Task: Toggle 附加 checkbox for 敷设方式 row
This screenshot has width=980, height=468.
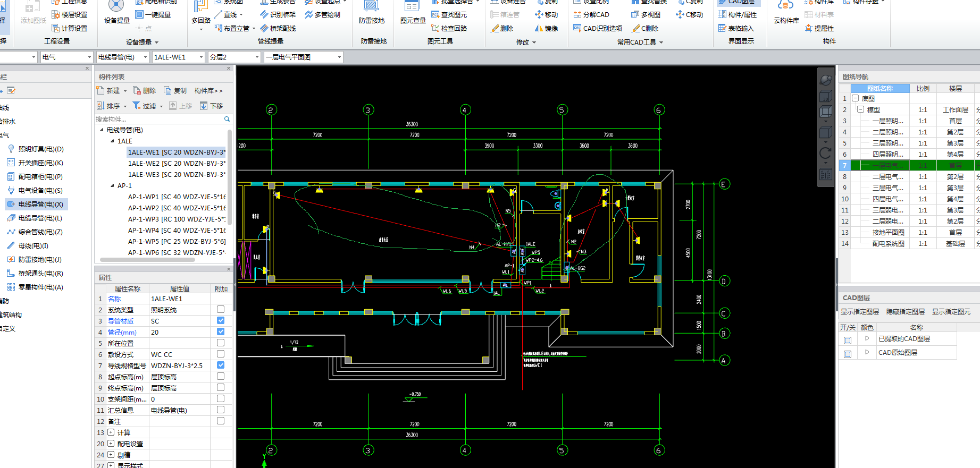Action: [x=221, y=354]
